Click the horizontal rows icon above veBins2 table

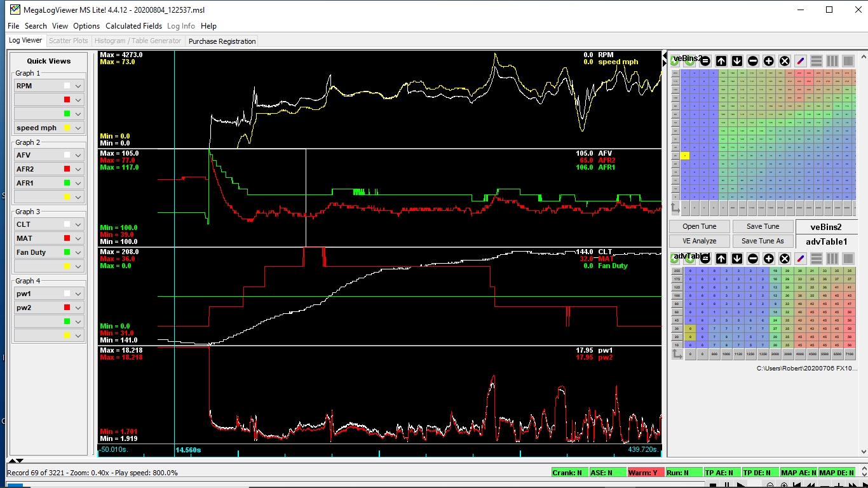(817, 61)
